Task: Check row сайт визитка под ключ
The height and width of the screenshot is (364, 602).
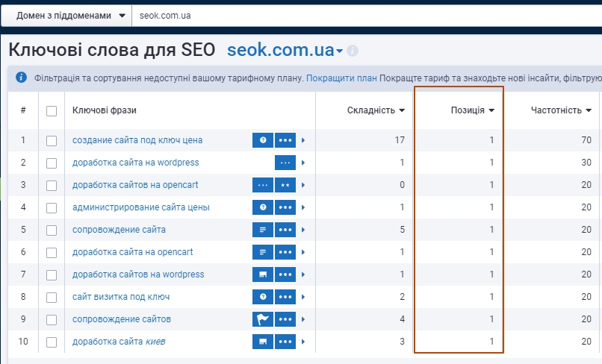Action: (x=52, y=298)
